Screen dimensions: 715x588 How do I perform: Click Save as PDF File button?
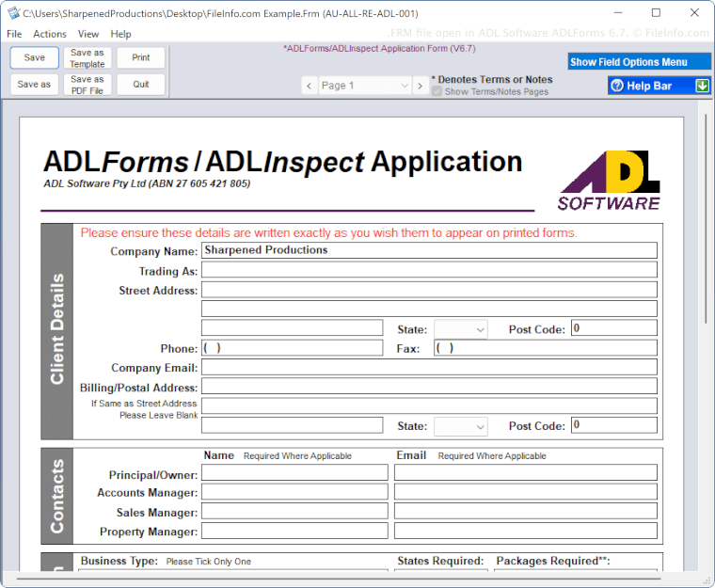point(87,85)
